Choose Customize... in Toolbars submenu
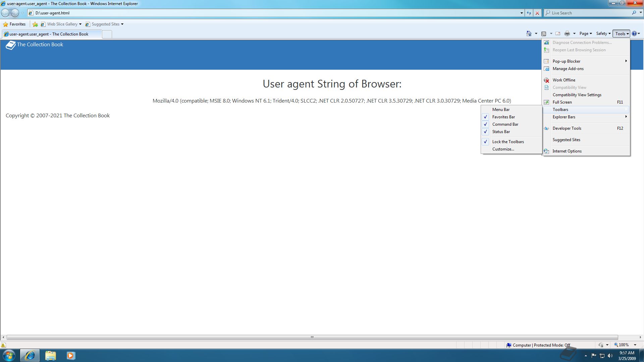Viewport: 644px width, 362px height. point(511,149)
